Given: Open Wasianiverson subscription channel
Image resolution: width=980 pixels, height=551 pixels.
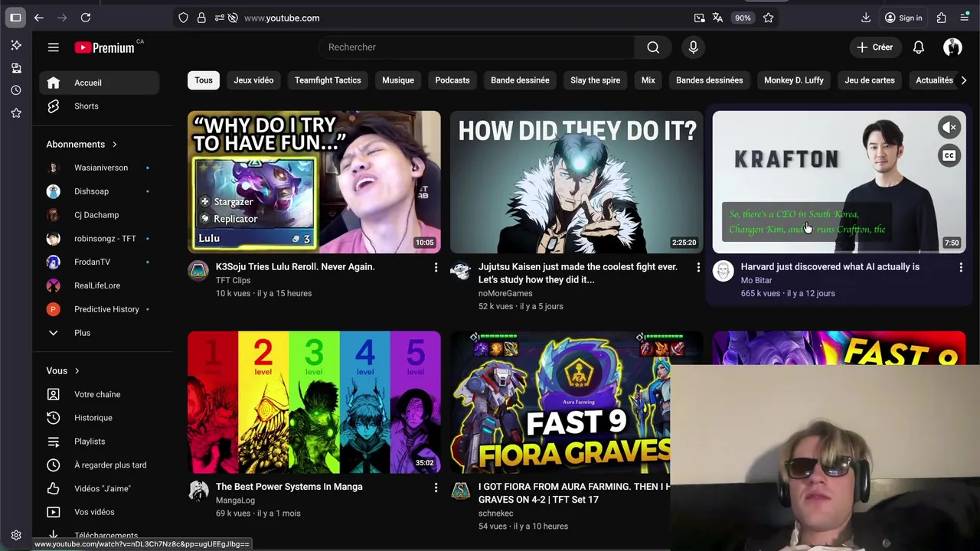Looking at the screenshot, I should pyautogui.click(x=100, y=168).
